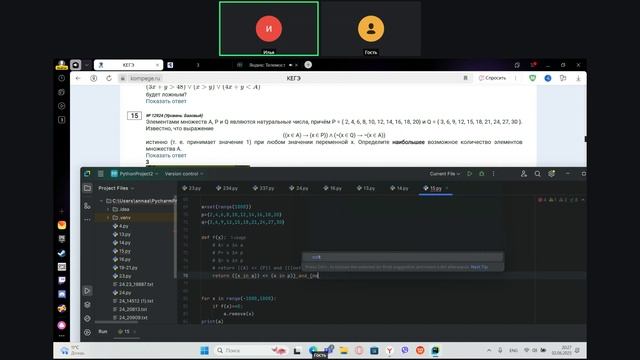Open Current File run configuration dropdown

pos(444,174)
